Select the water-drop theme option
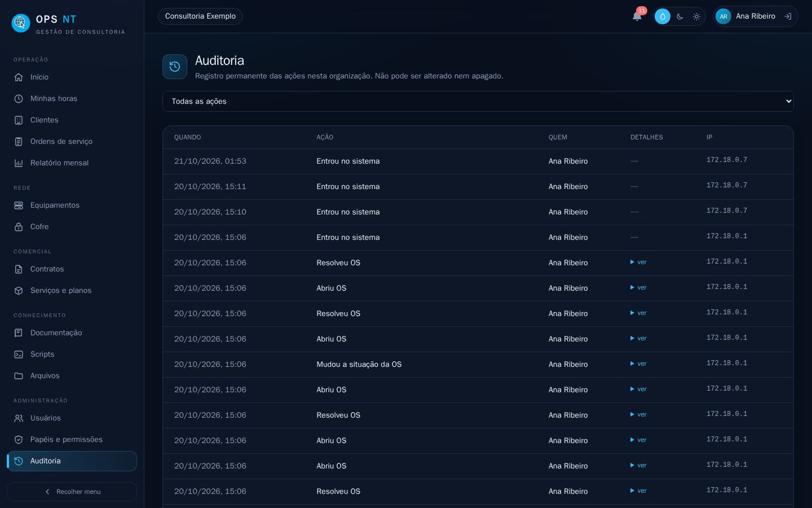This screenshot has width=812, height=508. click(663, 16)
